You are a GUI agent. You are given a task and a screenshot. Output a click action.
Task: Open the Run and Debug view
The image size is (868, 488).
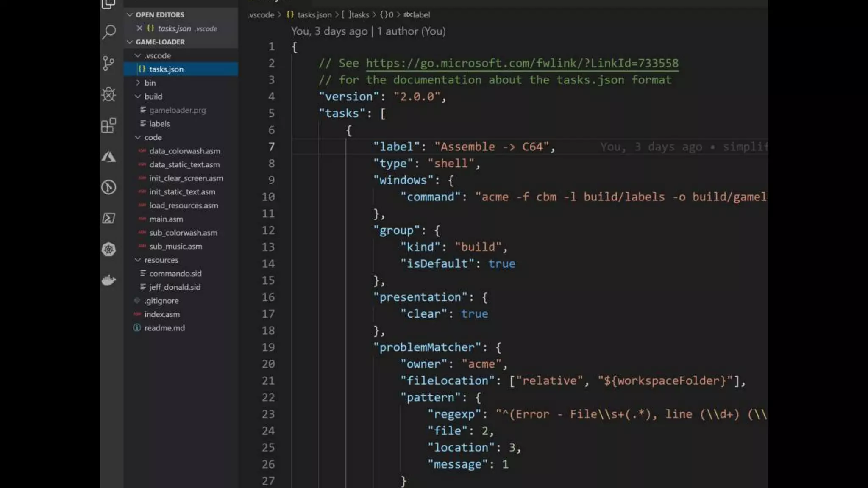tap(109, 94)
